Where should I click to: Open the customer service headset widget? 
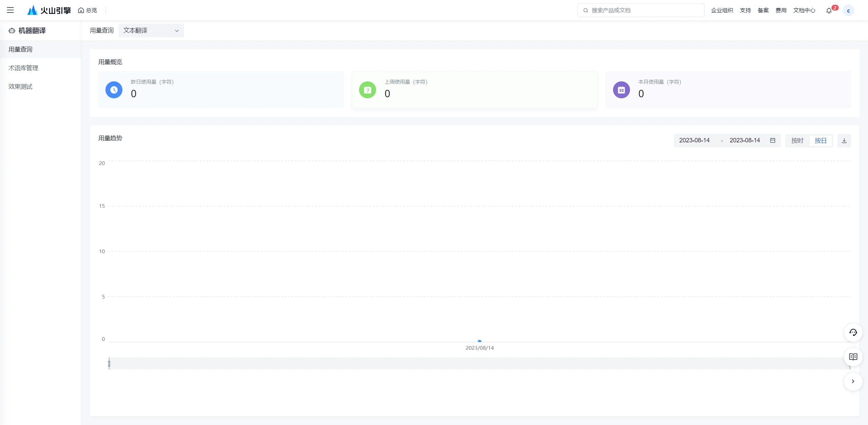[x=853, y=332]
